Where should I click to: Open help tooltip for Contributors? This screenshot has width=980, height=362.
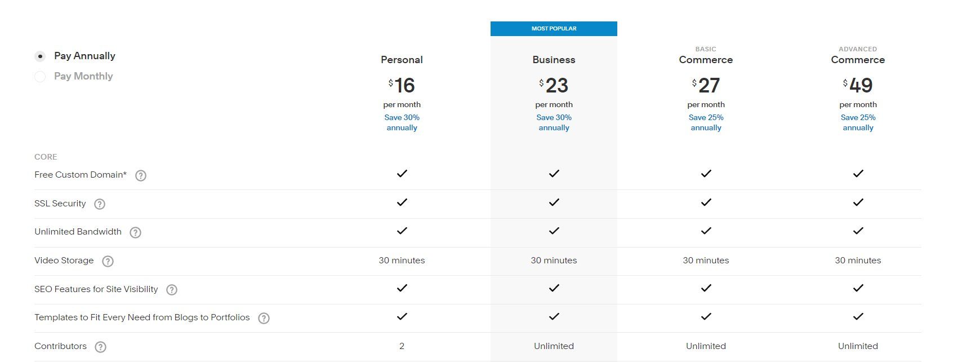[102, 347]
